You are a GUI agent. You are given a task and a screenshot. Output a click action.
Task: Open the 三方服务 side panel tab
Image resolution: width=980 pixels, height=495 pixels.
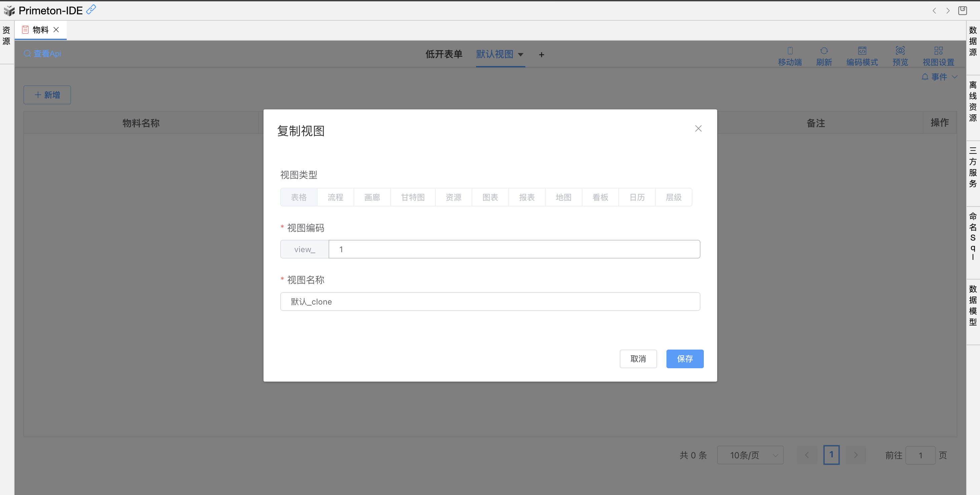(973, 167)
